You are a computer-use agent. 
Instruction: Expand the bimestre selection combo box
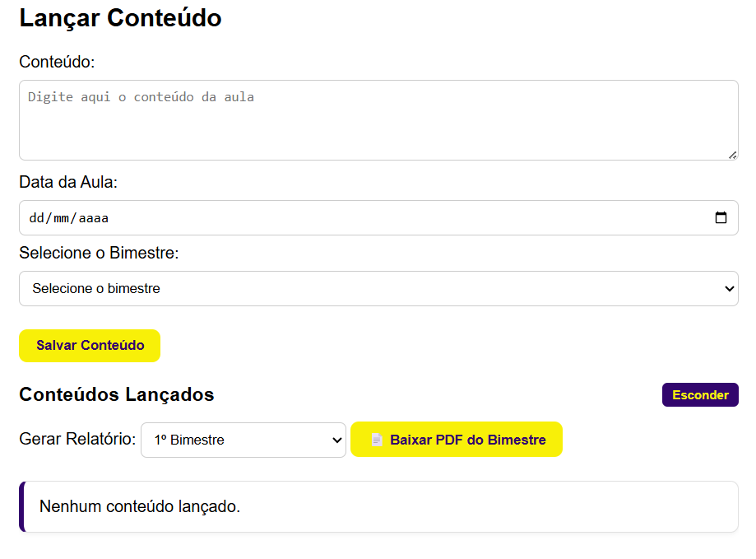tap(378, 288)
